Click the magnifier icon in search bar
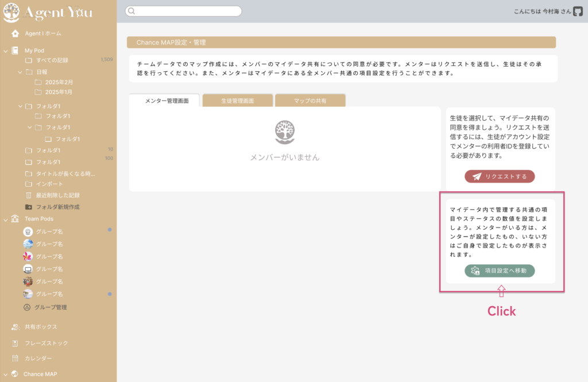Viewport: 588px width, 382px height. coord(131,11)
